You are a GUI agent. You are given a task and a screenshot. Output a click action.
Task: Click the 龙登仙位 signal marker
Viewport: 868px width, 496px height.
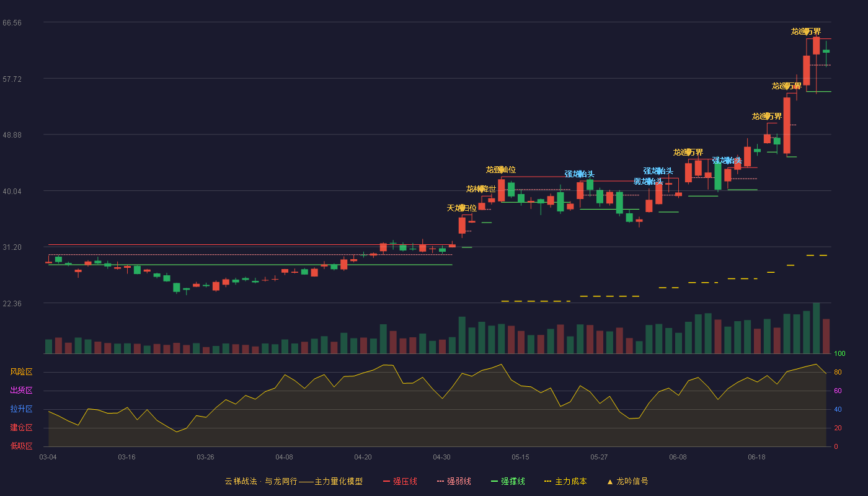[x=501, y=169]
